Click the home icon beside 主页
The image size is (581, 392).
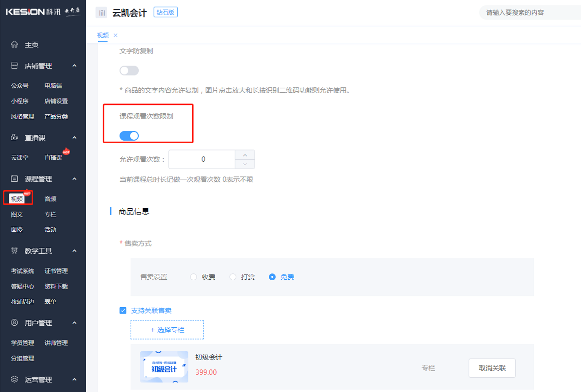[x=15, y=45]
